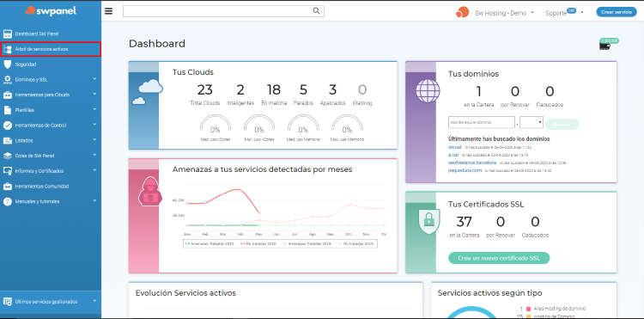Viewport: 644px width, 319px height.
Task: Click the Manuales y tutoriales question icon
Action: [x=8, y=201]
